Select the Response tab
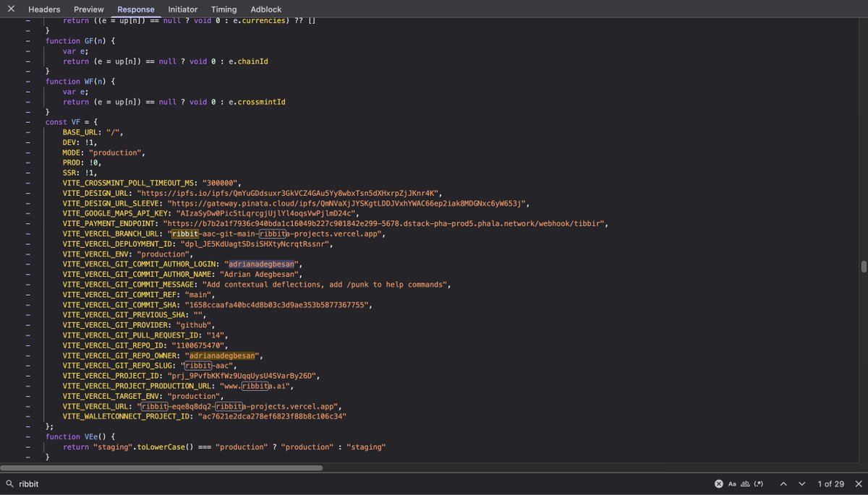868x495 pixels. click(136, 9)
